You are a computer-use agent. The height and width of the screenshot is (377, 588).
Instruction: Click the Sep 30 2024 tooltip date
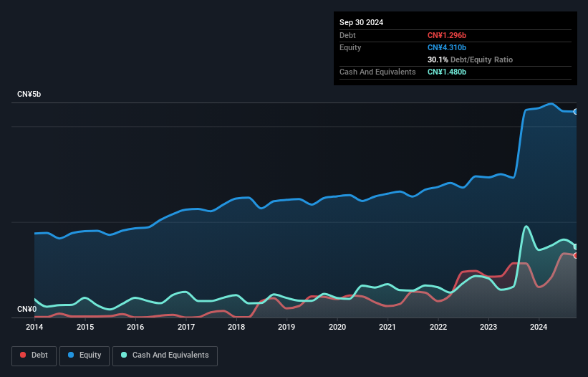tap(361, 22)
